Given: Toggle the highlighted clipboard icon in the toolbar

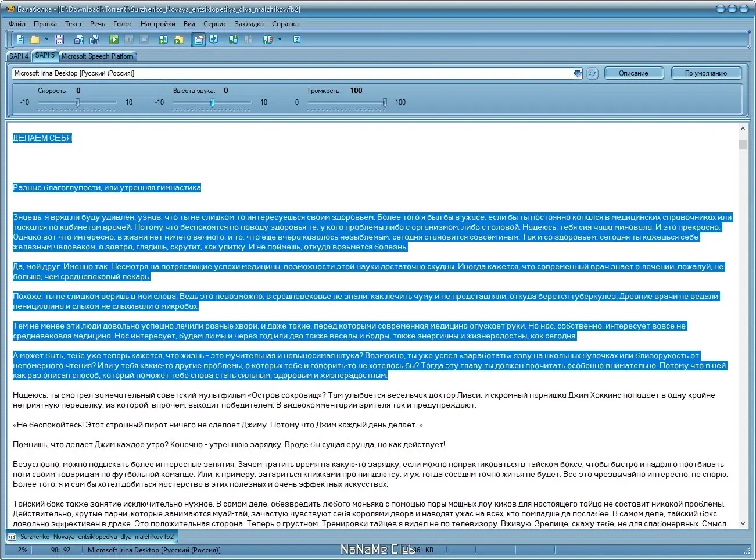Looking at the screenshot, I should pyautogui.click(x=199, y=40).
